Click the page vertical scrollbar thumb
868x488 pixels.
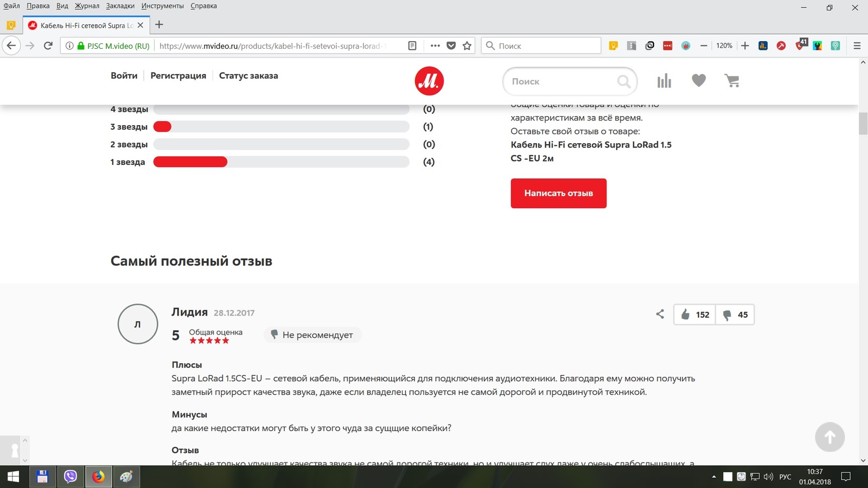pyautogui.click(x=863, y=124)
